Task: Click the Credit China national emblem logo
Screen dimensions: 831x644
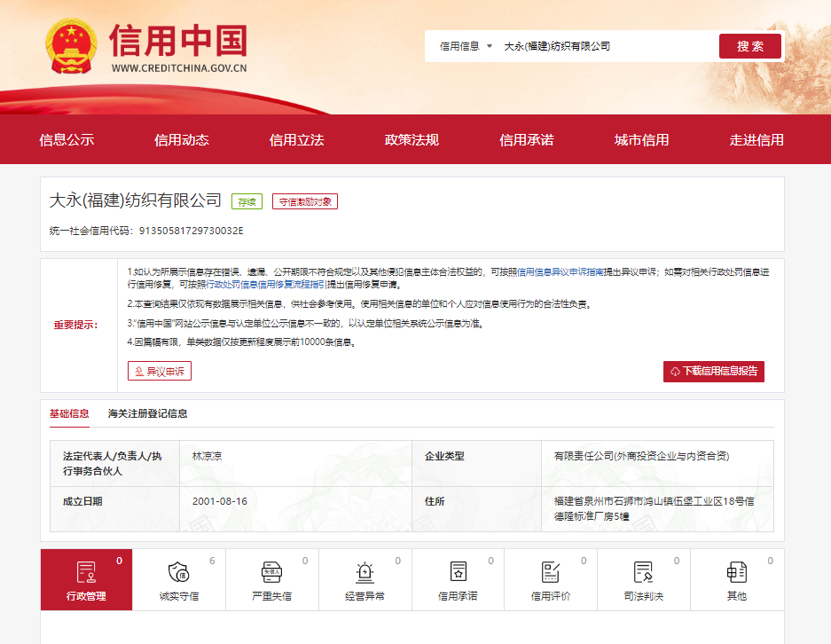Action: pyautogui.click(x=73, y=48)
